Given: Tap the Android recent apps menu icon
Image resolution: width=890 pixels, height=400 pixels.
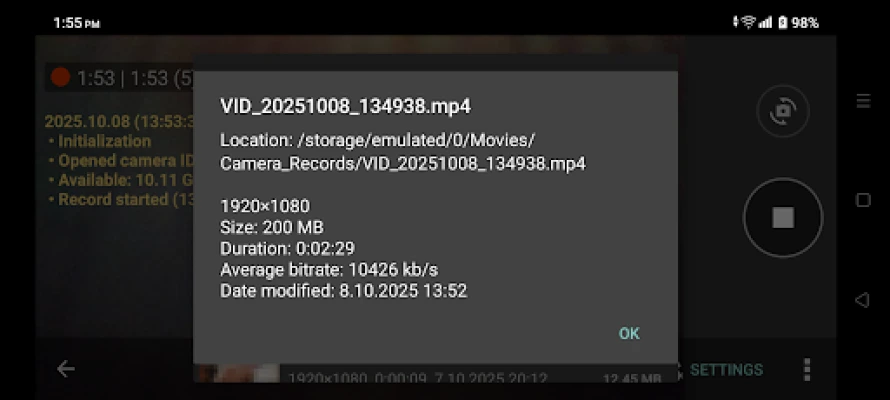Looking at the screenshot, I should 863,101.
